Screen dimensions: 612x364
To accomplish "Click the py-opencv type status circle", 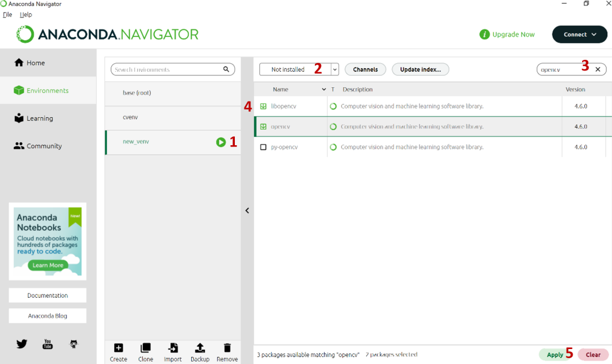I will (333, 147).
